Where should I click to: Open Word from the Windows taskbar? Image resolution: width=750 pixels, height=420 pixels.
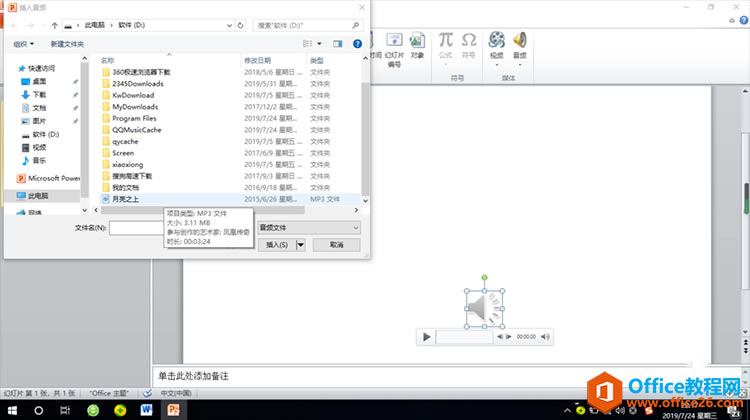click(146, 410)
